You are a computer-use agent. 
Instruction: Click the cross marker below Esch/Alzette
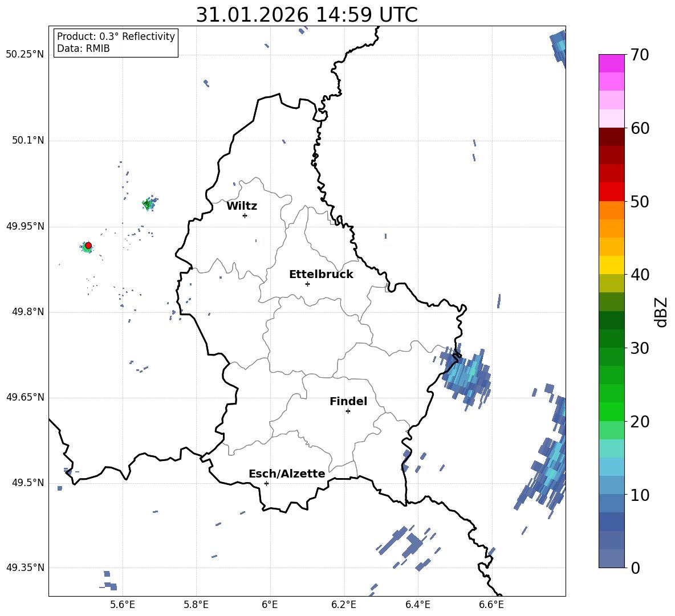pos(266,483)
